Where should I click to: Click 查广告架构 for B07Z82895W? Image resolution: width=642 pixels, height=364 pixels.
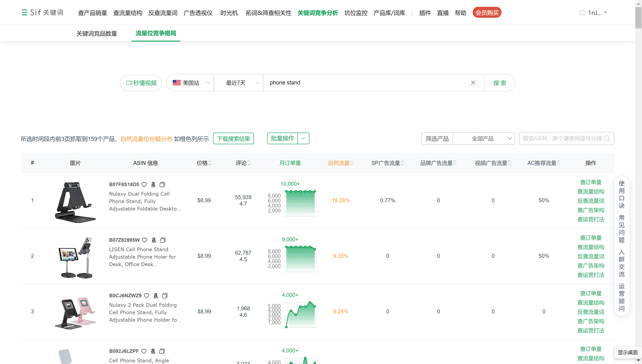pyautogui.click(x=591, y=265)
